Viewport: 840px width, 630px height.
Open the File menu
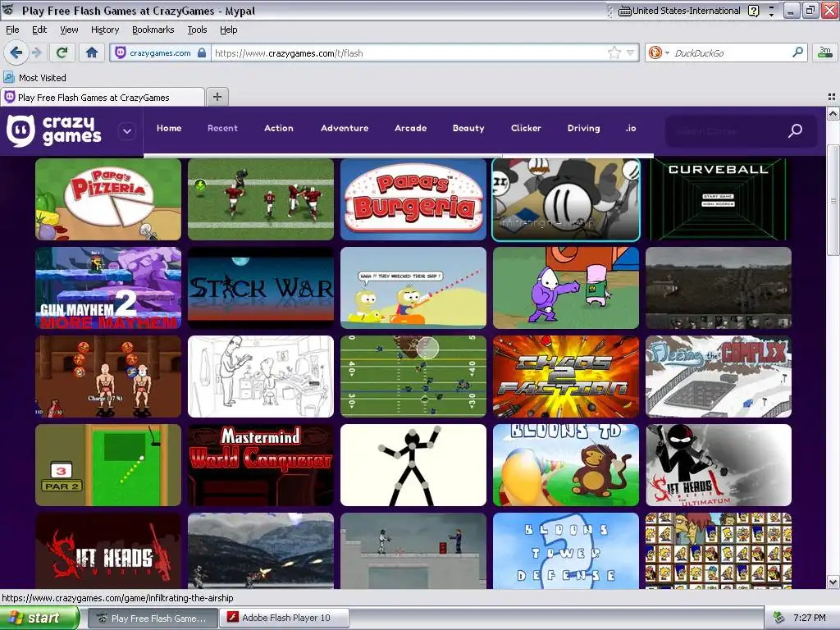(12, 30)
